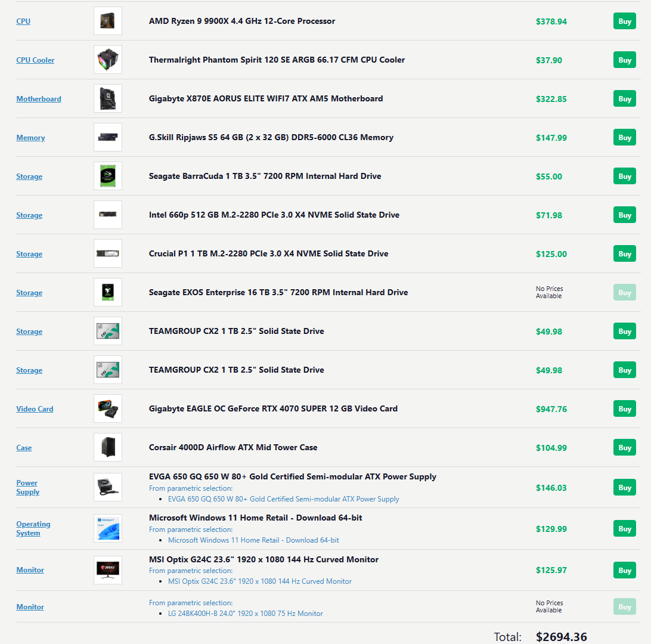Screen dimensions: 651x644
Task: Buy the MSI Optix G24C monitor
Action: pos(624,570)
